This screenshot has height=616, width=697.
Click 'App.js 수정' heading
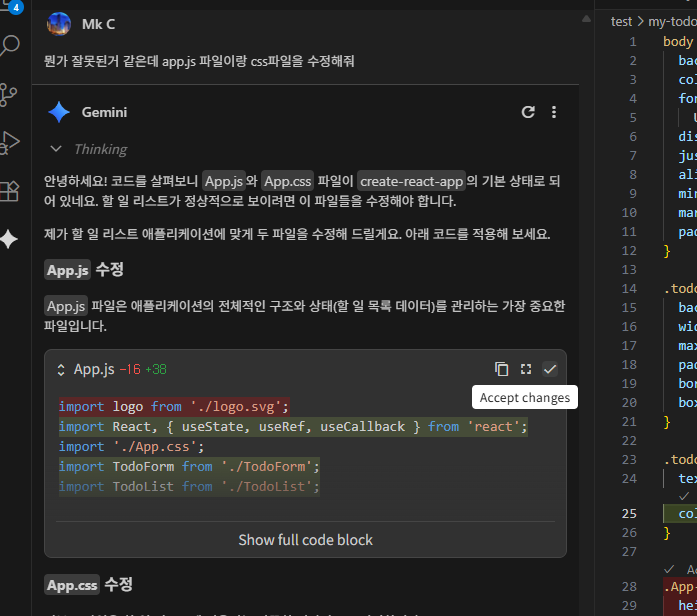click(84, 270)
